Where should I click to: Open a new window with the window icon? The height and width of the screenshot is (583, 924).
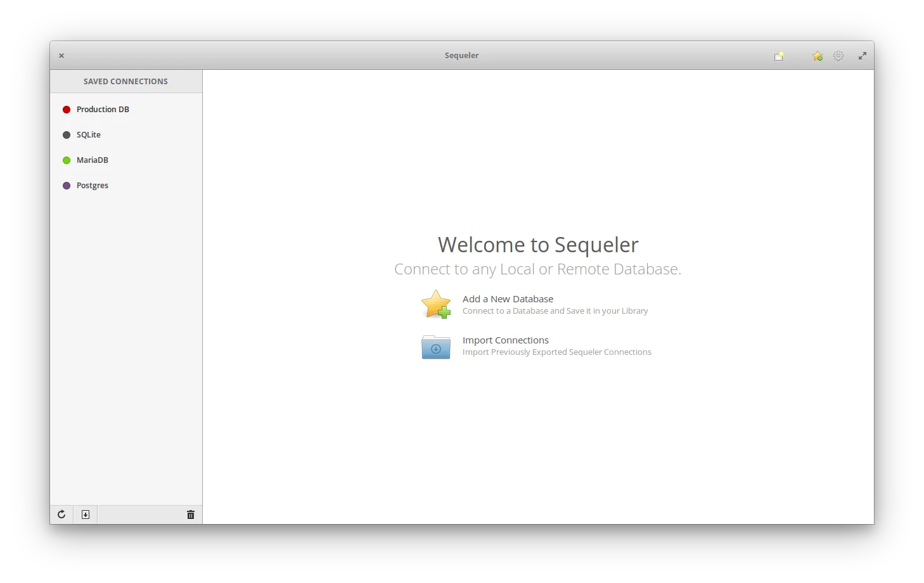point(778,56)
